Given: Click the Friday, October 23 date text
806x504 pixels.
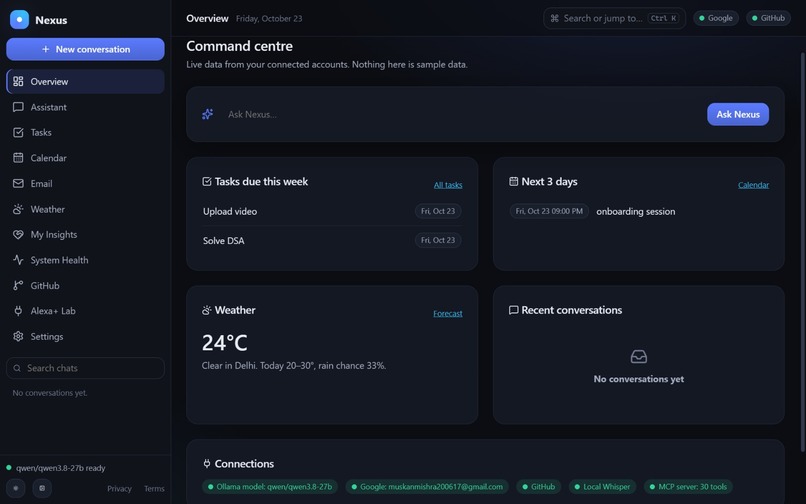Looking at the screenshot, I should pyautogui.click(x=269, y=19).
